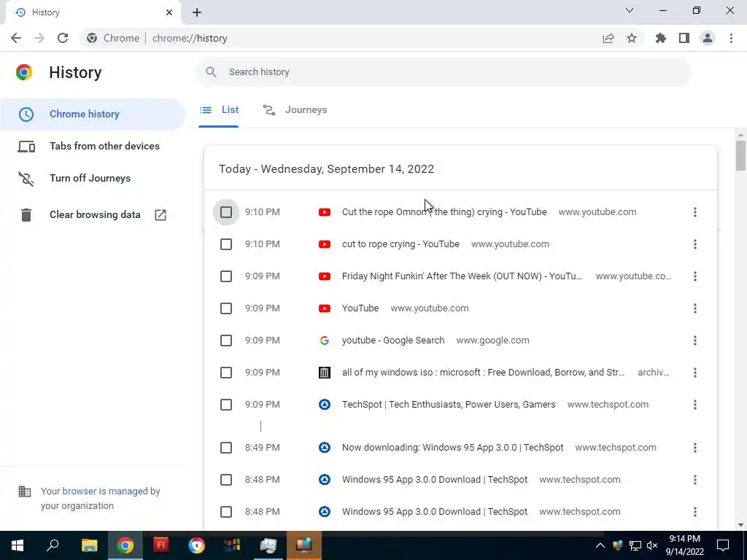This screenshot has height=560, width=747.
Task: Open actions menu for cut to rope crying entry
Action: click(695, 244)
